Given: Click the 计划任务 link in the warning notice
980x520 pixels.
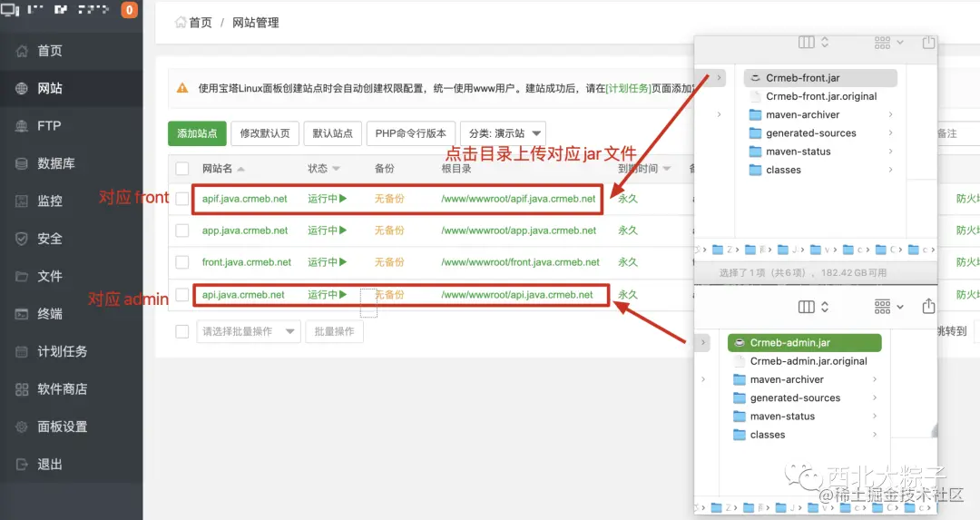Looking at the screenshot, I should 628,88.
